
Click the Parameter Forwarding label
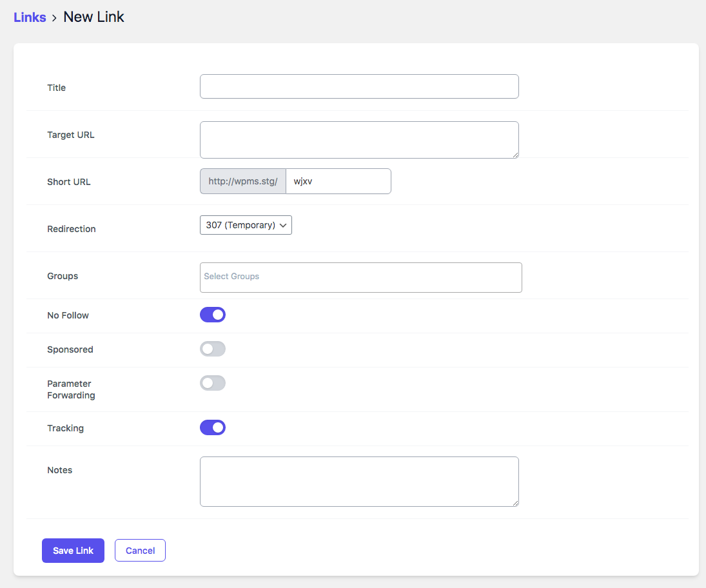(x=71, y=389)
